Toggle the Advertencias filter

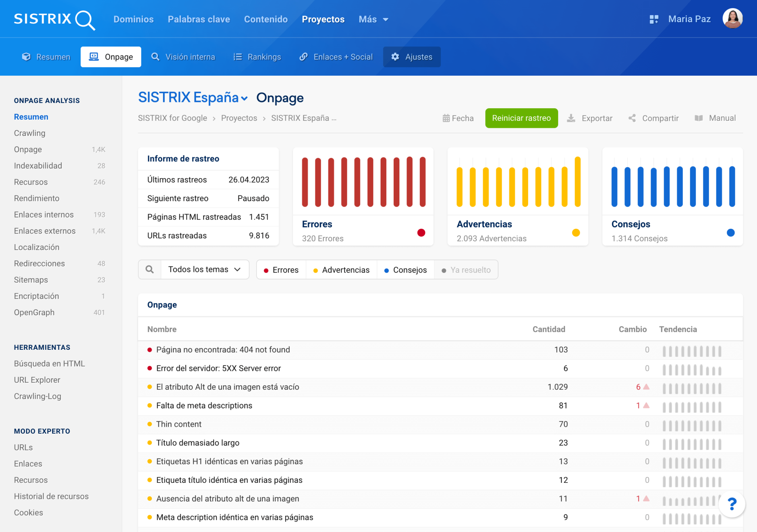pos(342,270)
